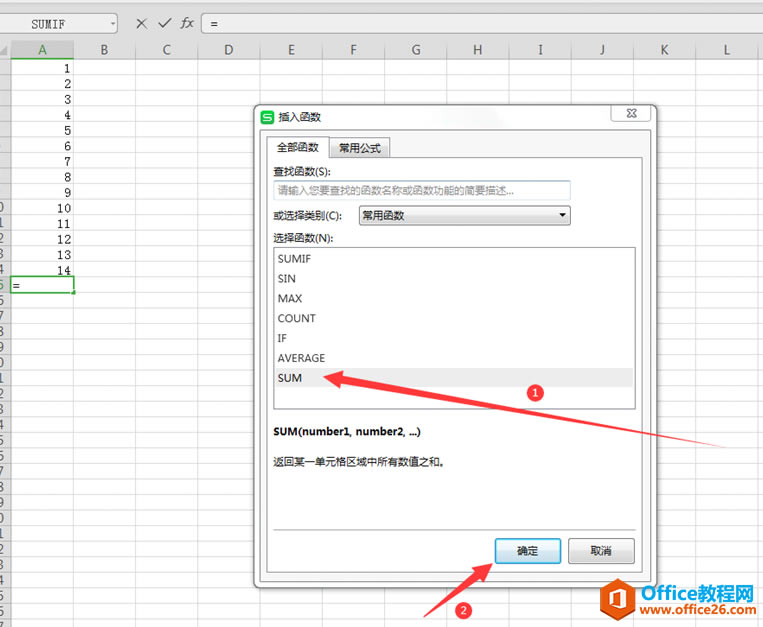Click cell containing 13 in column A

42,254
